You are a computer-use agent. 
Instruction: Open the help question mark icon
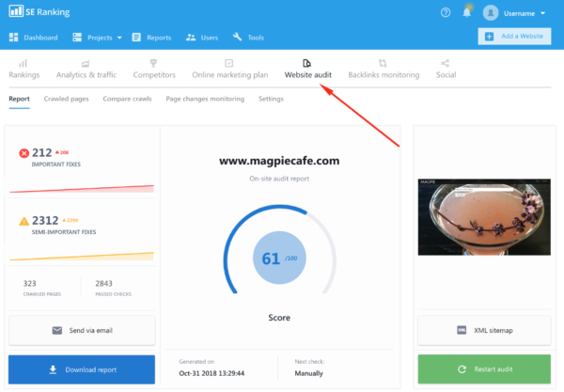446,12
